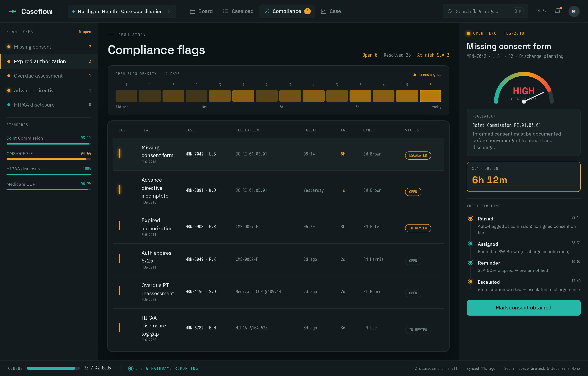Image resolution: width=588 pixels, height=376 pixels.
Task: Click the Assigned timeline marker
Action: pyautogui.click(x=471, y=244)
